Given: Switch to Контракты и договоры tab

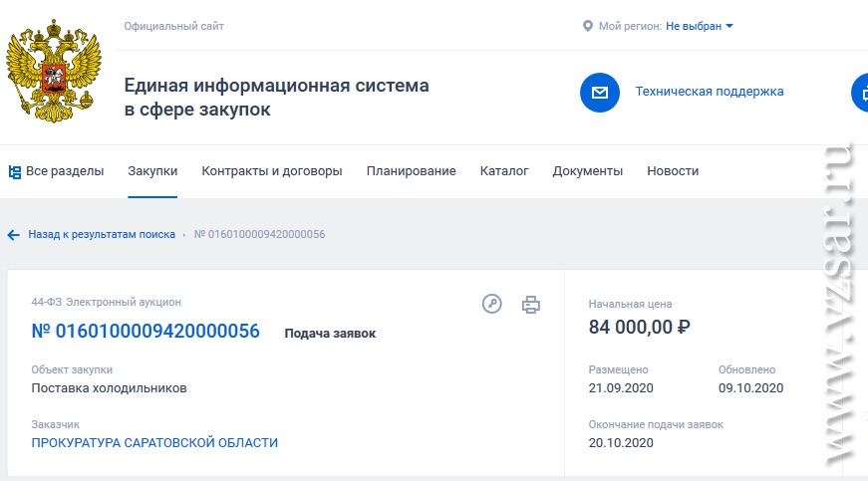Looking at the screenshot, I should pos(272,171).
